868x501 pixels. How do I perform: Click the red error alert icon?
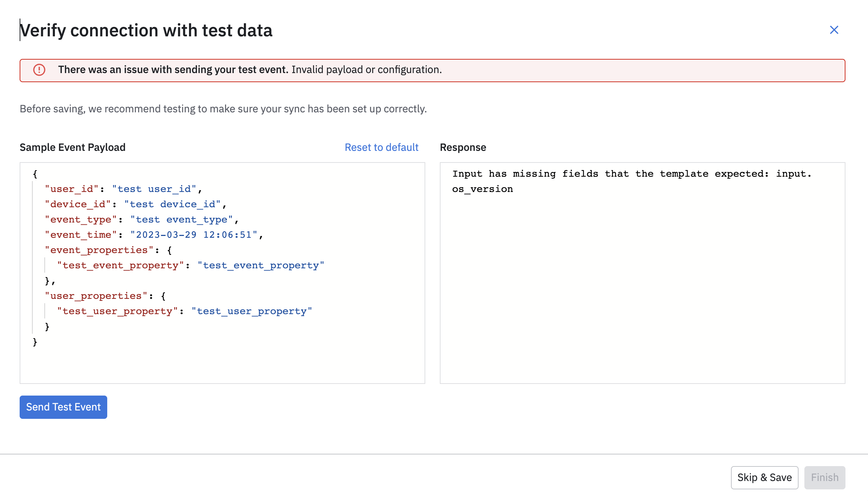click(39, 70)
